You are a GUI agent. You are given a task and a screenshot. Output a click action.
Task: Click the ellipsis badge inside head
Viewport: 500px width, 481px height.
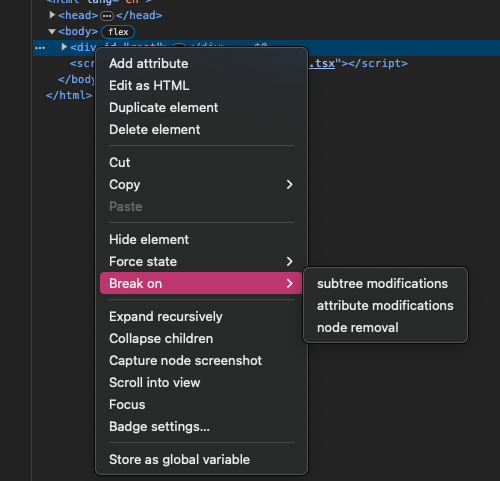coord(107,16)
